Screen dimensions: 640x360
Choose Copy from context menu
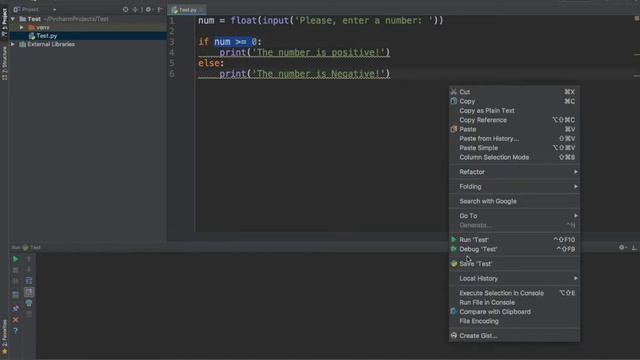point(514,101)
